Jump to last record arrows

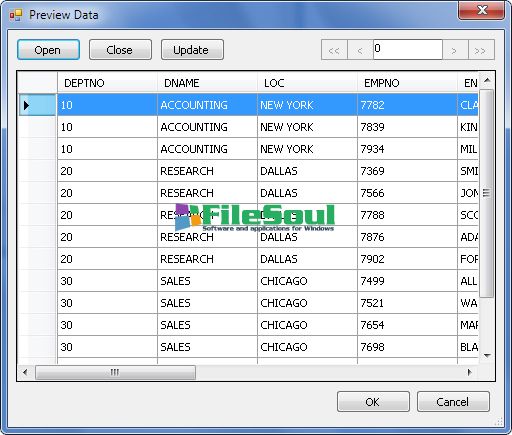(481, 50)
